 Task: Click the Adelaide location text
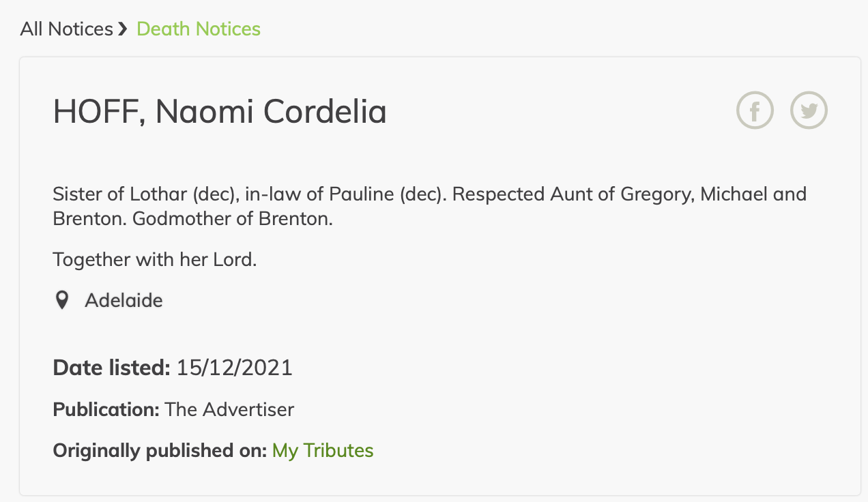(124, 300)
